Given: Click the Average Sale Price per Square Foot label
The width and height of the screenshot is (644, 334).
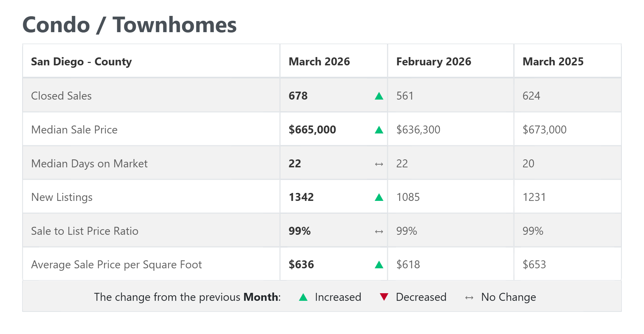Looking at the screenshot, I should 116,265.
